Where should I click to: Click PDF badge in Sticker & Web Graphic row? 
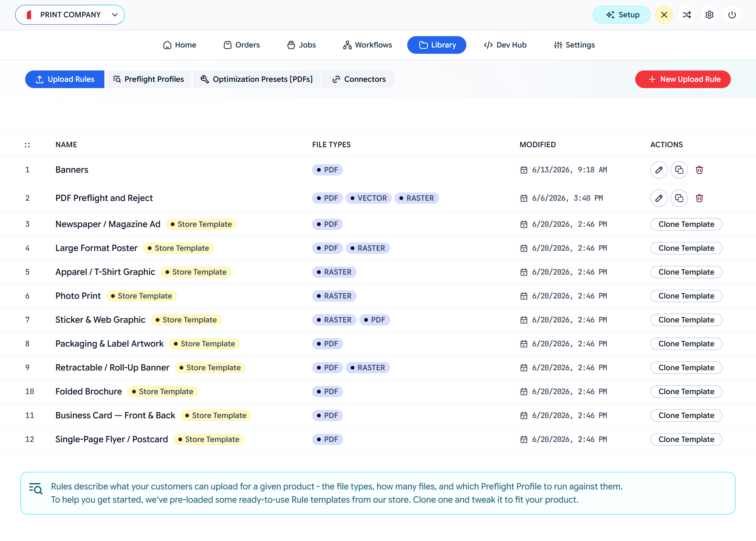pyautogui.click(x=374, y=320)
